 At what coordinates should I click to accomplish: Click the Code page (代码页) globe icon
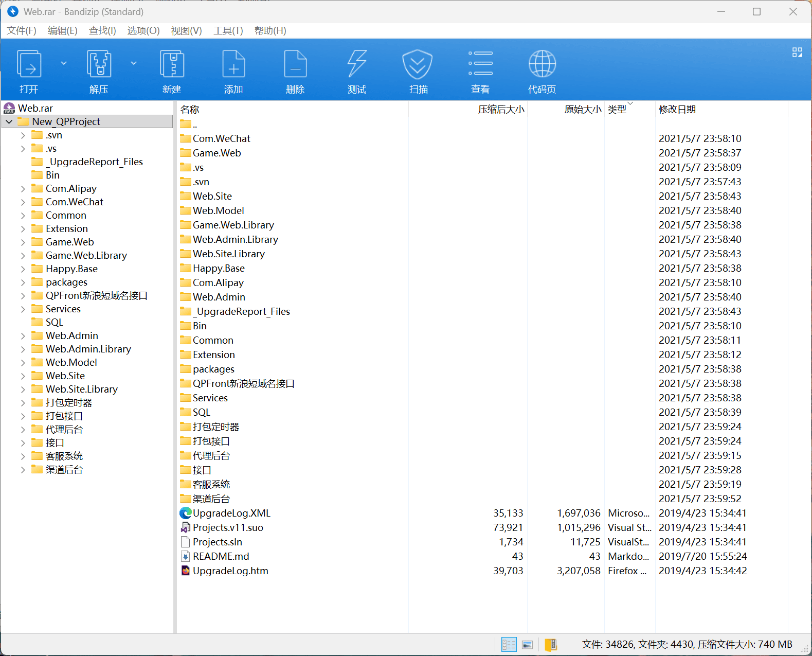click(542, 64)
